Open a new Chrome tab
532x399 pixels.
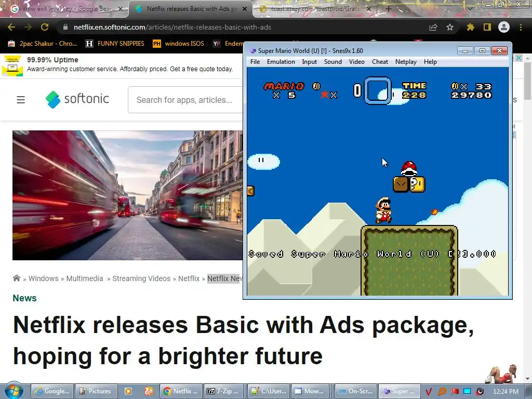click(389, 9)
